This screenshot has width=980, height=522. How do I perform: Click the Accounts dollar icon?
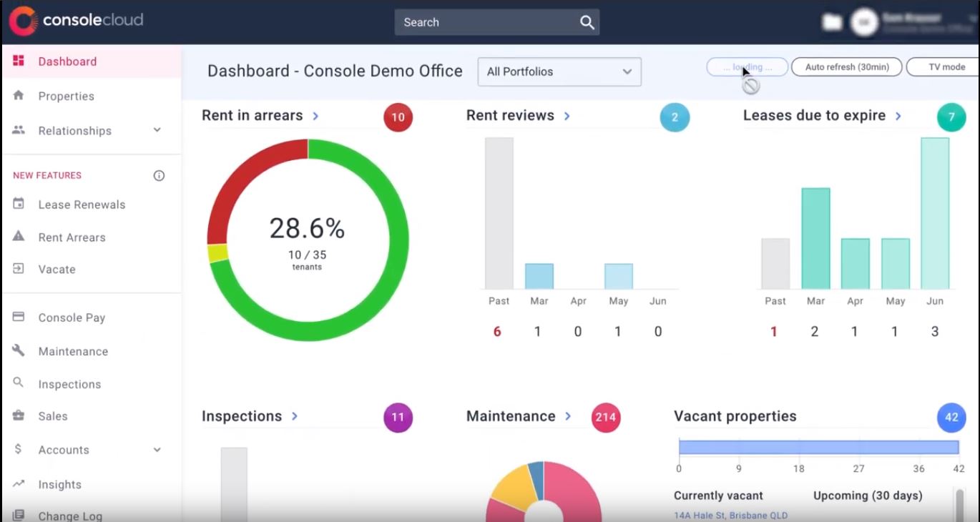pyautogui.click(x=19, y=449)
